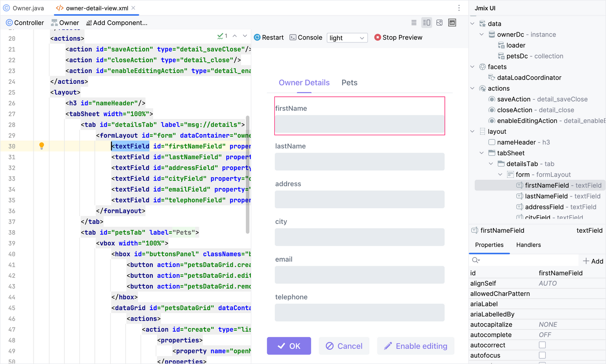Click the city input field
This screenshot has height=364, width=606.
tap(359, 237)
